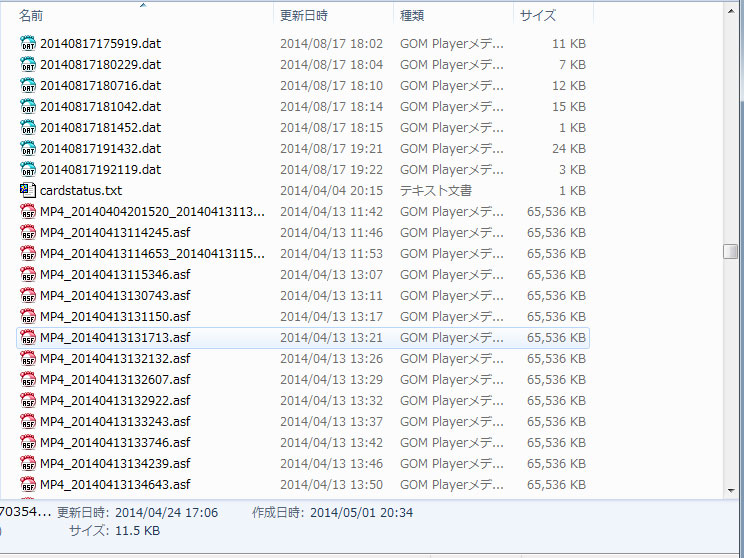Click the date cell 2014/08/17 19:21
Screen dimensions: 744x558
click(x=331, y=149)
